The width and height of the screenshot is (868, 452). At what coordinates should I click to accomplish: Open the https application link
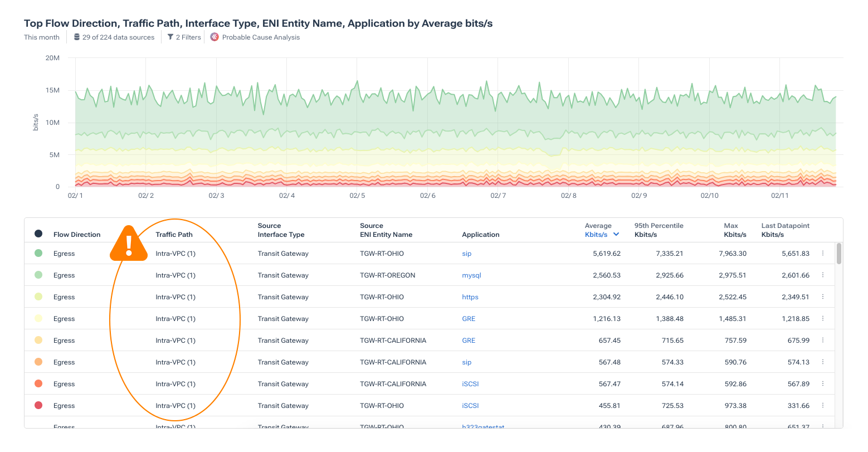(x=470, y=297)
